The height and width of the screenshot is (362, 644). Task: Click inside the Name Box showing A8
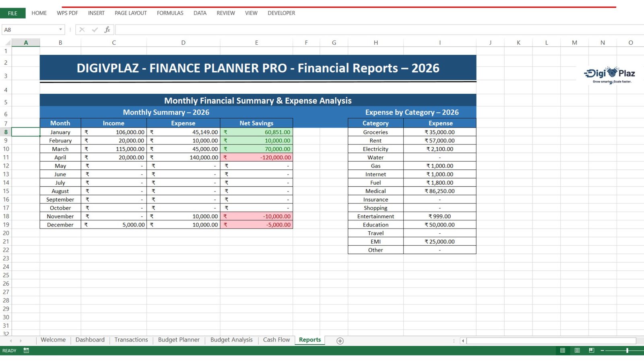point(30,30)
